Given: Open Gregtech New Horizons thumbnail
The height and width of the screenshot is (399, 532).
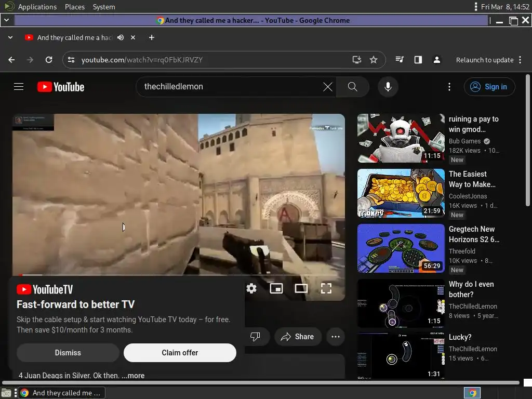Looking at the screenshot, I should [401, 248].
